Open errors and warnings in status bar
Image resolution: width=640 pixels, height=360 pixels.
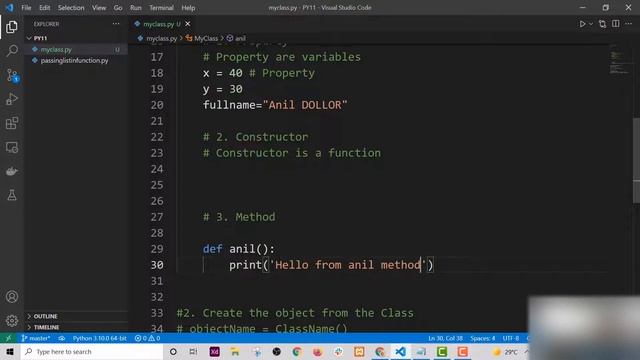point(147,338)
